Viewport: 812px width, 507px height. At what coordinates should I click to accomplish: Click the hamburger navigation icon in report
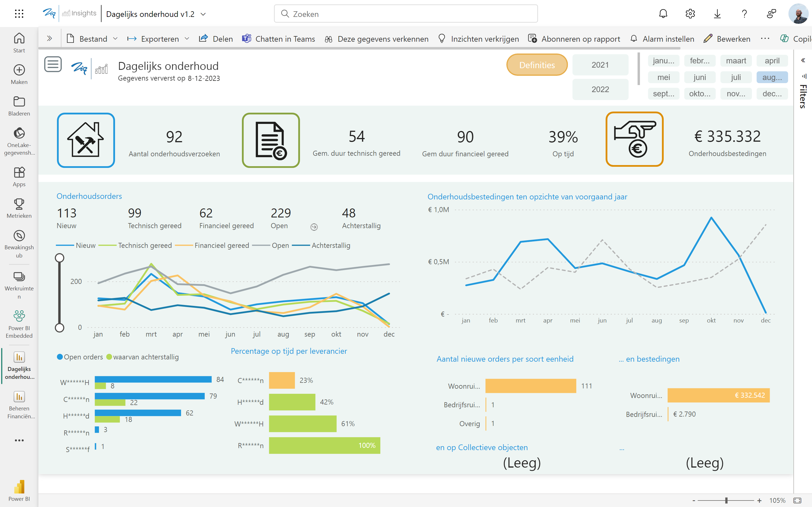(x=53, y=64)
